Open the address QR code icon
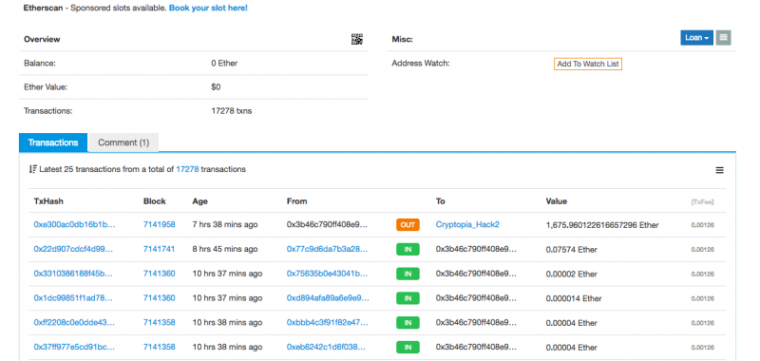760x361 pixels. (357, 39)
